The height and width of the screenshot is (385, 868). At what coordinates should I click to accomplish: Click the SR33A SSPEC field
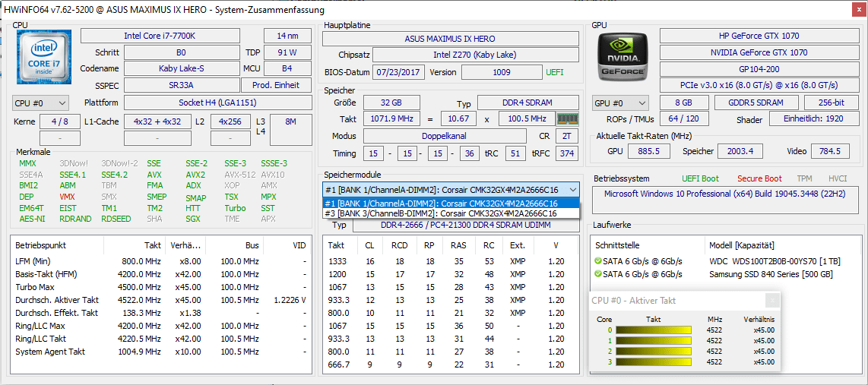point(182,85)
